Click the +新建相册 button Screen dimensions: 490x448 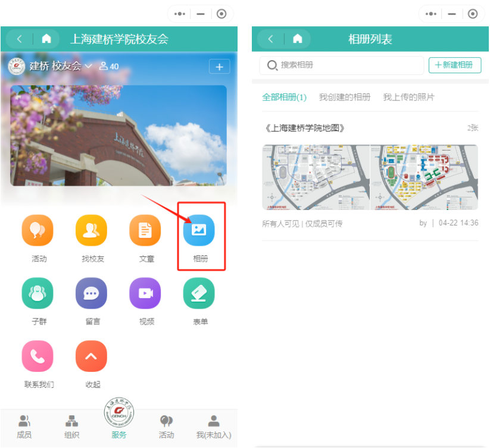click(x=455, y=65)
